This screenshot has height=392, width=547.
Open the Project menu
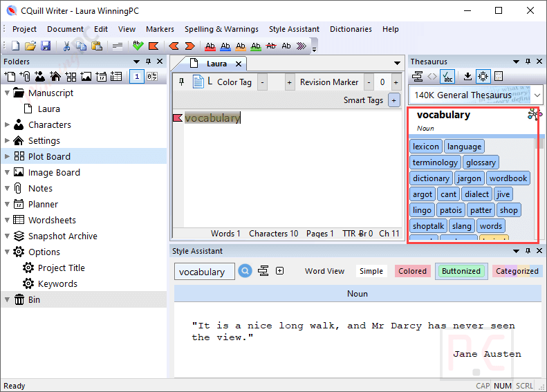24,29
